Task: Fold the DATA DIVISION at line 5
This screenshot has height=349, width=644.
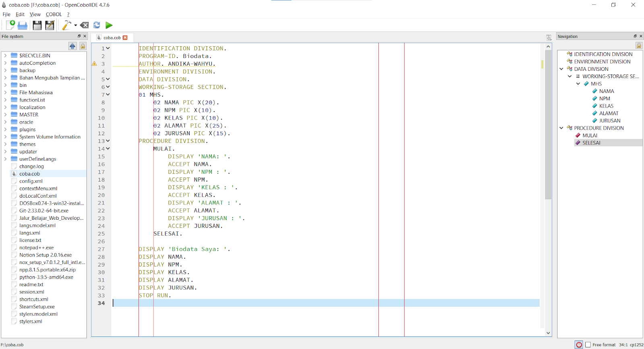Action: [x=107, y=79]
